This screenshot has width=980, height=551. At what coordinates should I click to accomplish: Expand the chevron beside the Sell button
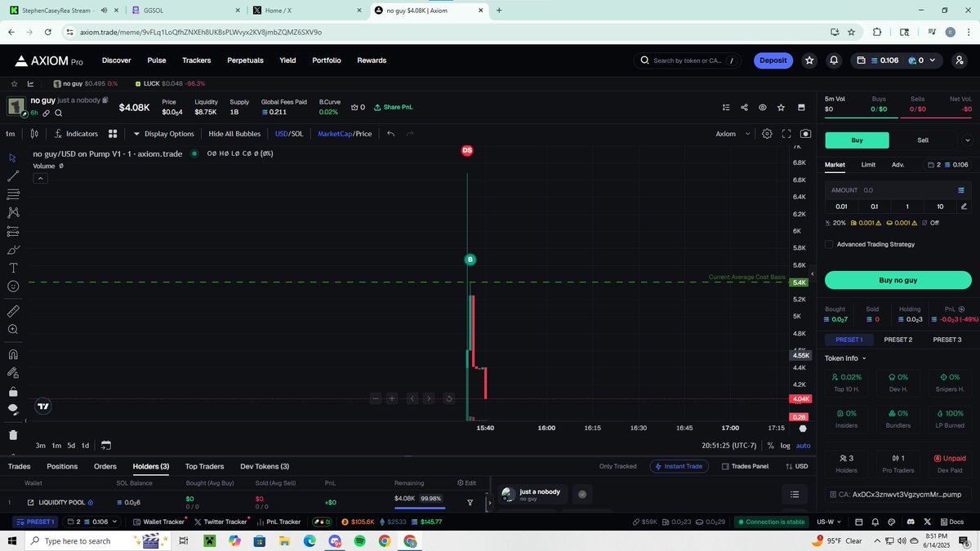(x=968, y=140)
